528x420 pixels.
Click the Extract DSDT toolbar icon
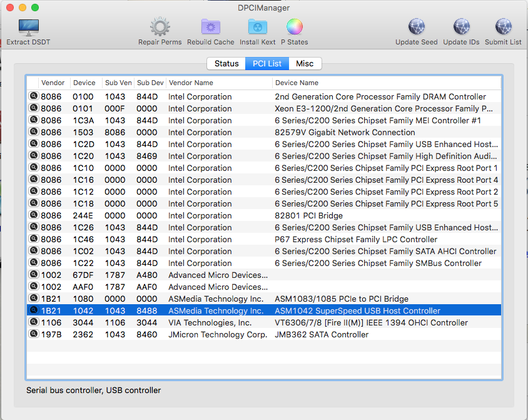[28, 27]
